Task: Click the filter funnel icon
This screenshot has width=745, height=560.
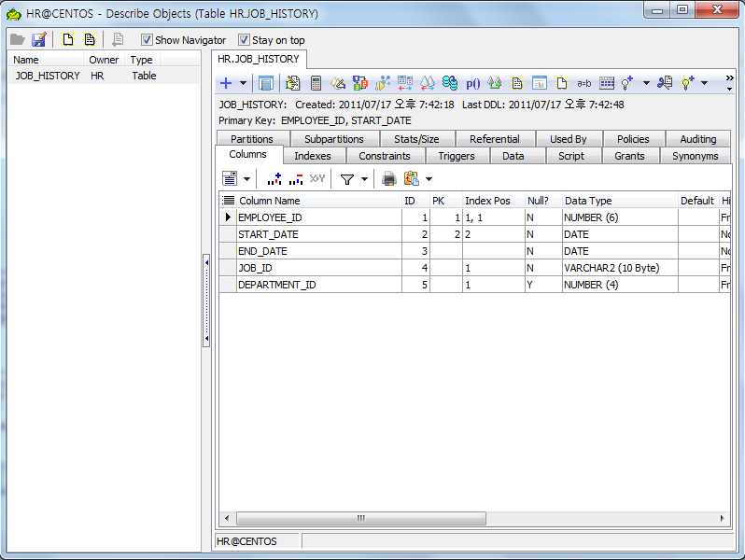Action: 346,178
